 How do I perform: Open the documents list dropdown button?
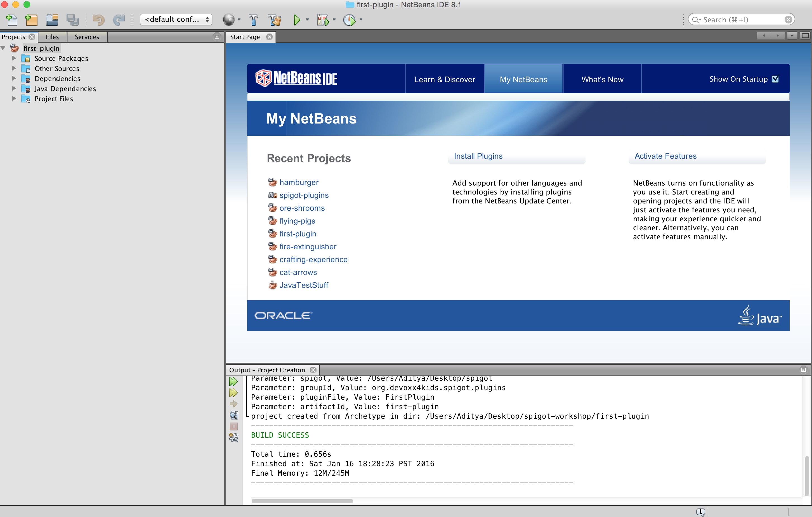[792, 35]
